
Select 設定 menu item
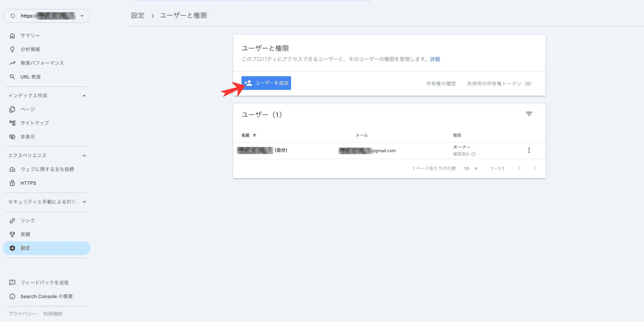click(46, 248)
